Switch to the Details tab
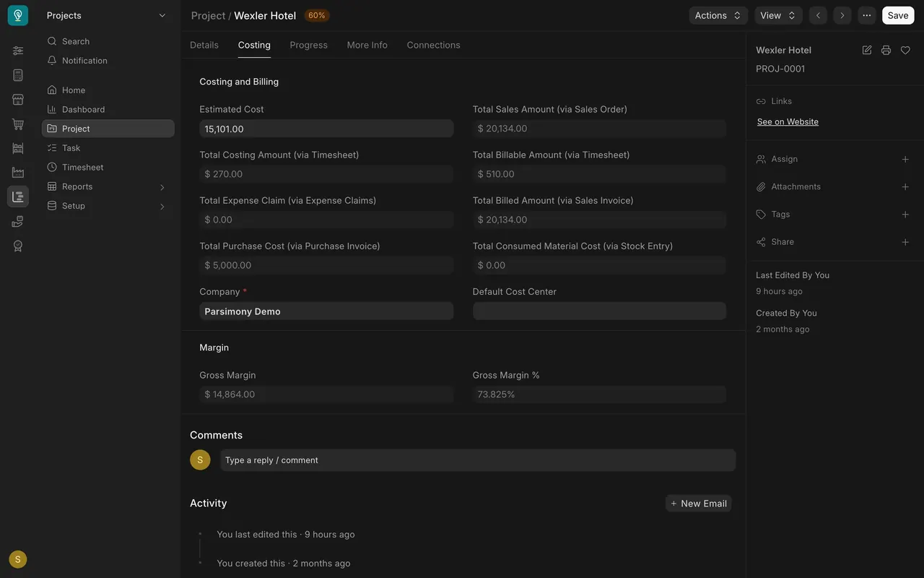This screenshot has height=578, width=924. pyautogui.click(x=204, y=45)
